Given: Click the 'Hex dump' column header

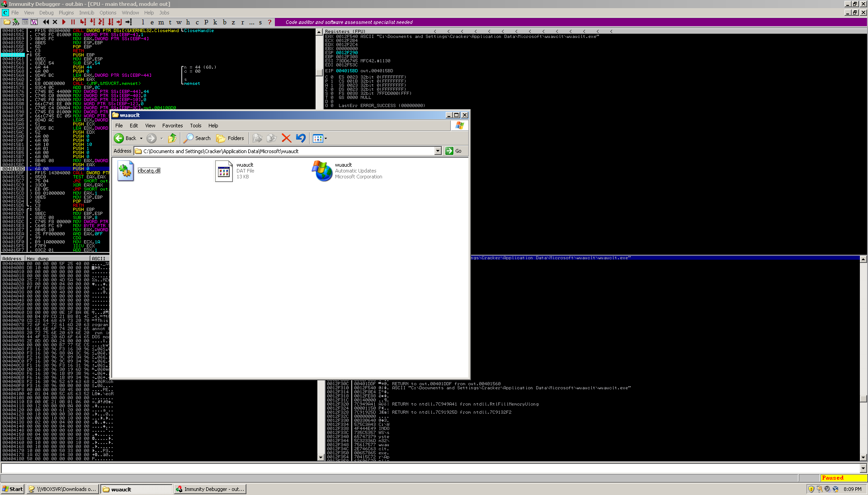Looking at the screenshot, I should click(x=38, y=259).
